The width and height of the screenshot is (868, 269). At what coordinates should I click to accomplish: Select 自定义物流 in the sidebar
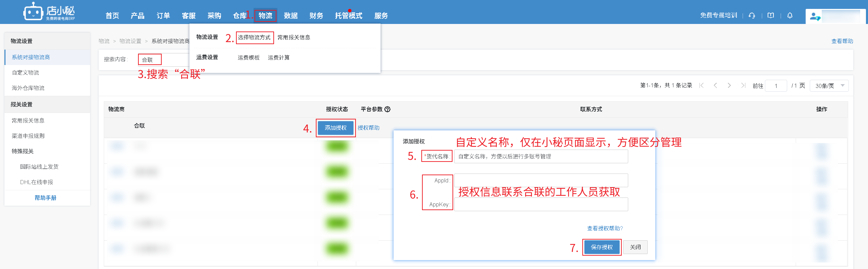click(x=25, y=73)
